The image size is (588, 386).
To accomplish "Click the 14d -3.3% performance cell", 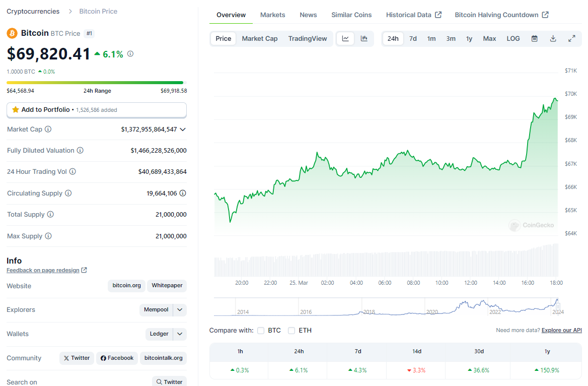I will tap(417, 370).
